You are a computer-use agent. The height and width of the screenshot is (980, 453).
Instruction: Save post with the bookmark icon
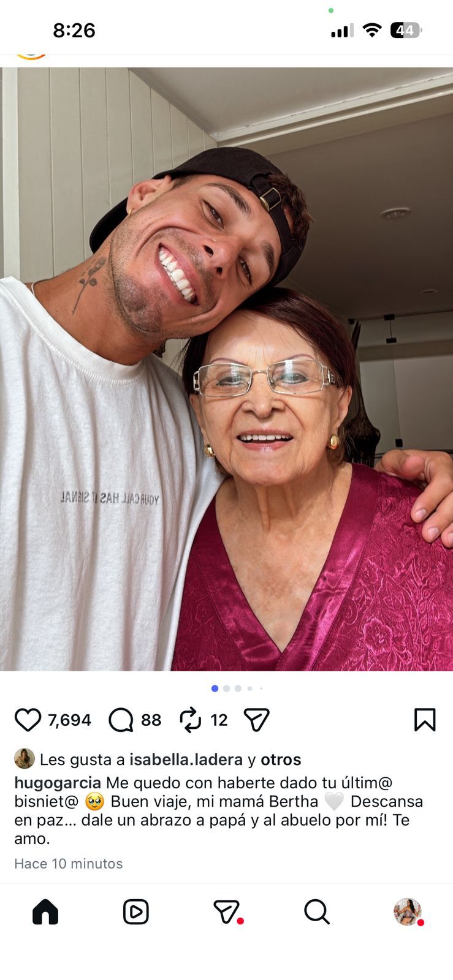[x=425, y=720]
